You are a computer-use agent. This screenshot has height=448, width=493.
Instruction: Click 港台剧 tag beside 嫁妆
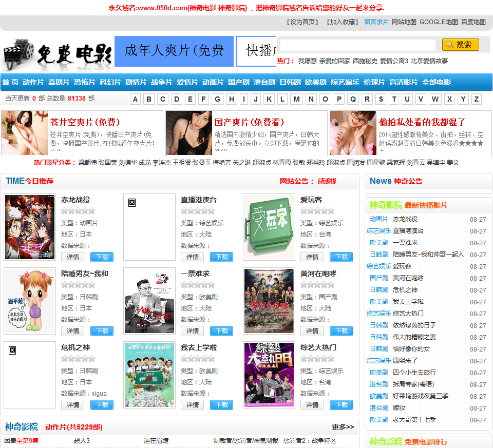379,408
